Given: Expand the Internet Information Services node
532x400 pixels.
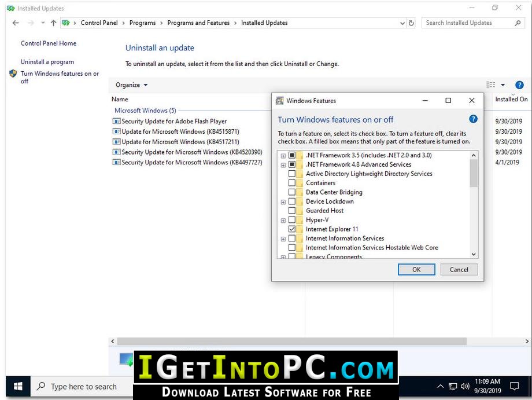Looking at the screenshot, I should 283,239.
